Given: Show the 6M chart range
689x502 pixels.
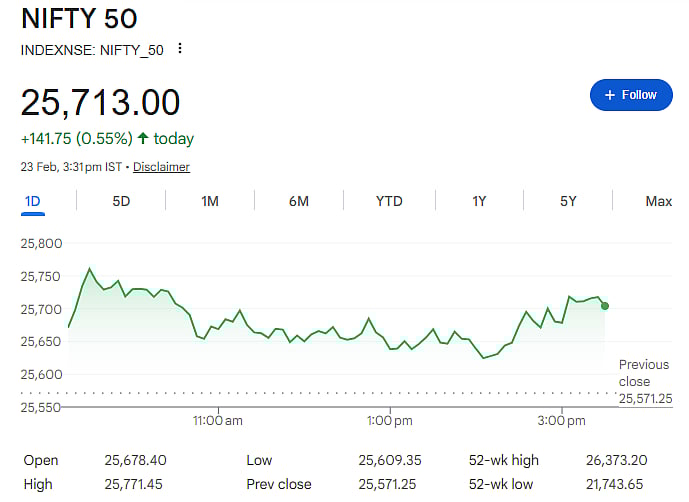Looking at the screenshot, I should (x=298, y=201).
